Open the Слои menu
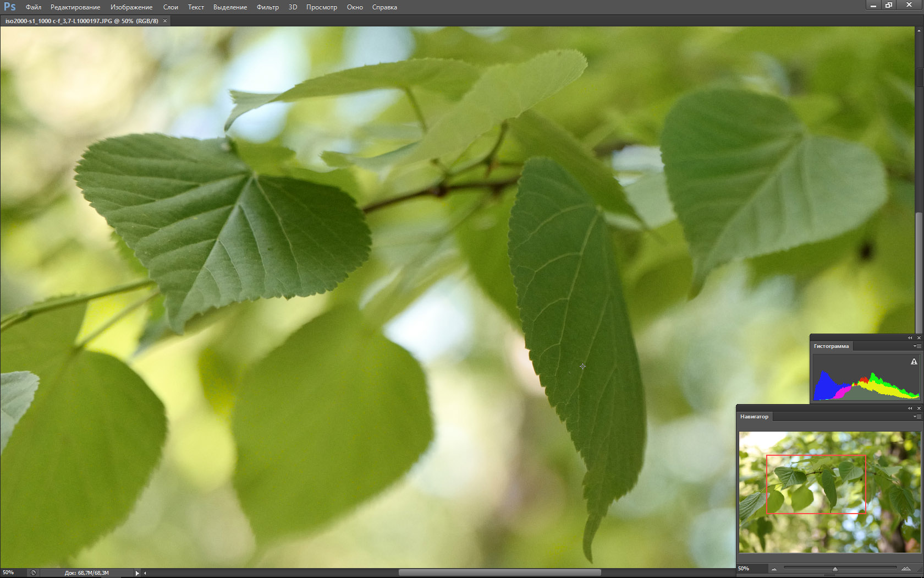This screenshot has width=924, height=578. point(170,7)
